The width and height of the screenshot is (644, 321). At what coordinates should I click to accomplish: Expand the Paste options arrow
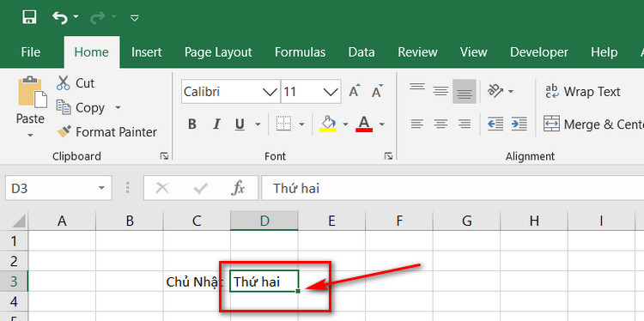click(x=30, y=135)
